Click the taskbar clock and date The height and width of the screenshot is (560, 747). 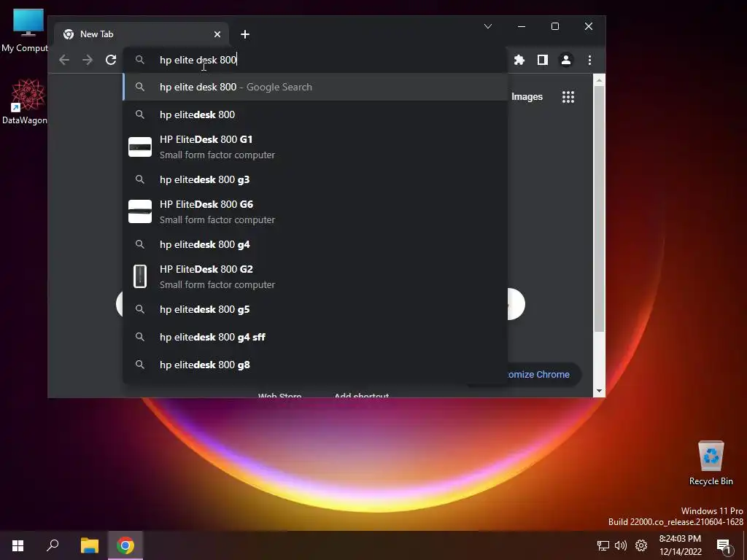coord(681,545)
